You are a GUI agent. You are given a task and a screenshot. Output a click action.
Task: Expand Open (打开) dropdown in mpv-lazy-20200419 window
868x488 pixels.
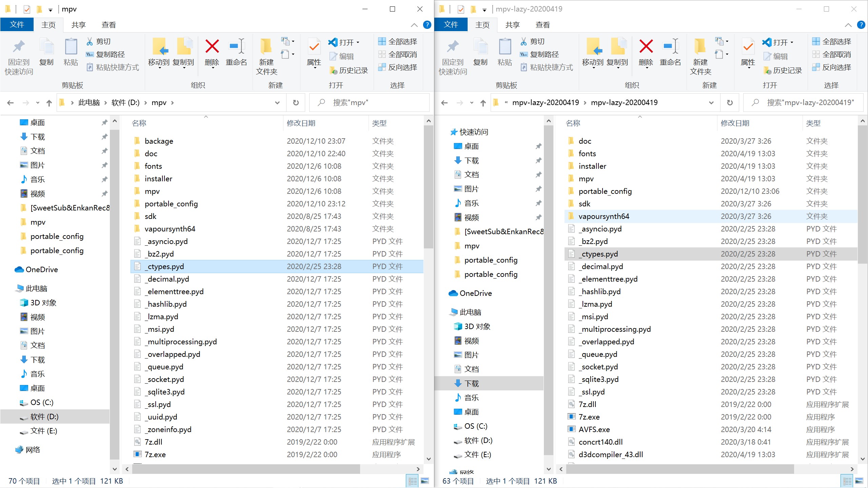792,43
